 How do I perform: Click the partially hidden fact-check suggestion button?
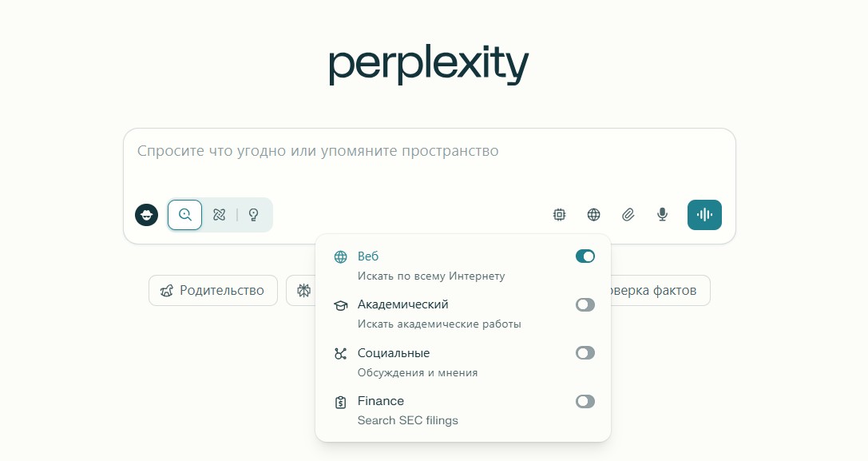pyautogui.click(x=659, y=291)
